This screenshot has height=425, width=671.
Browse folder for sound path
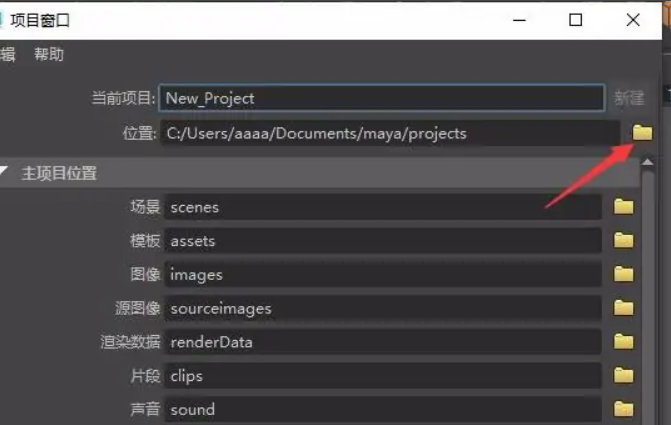pyautogui.click(x=624, y=409)
